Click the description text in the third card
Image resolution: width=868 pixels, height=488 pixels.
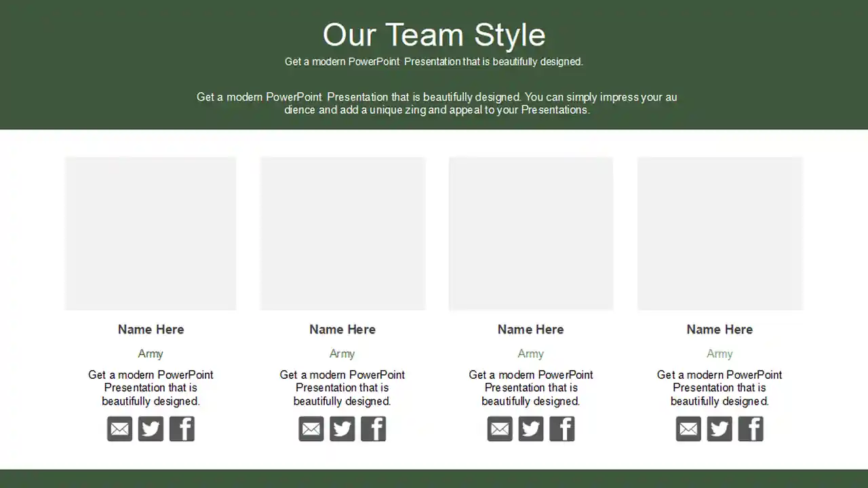click(531, 388)
